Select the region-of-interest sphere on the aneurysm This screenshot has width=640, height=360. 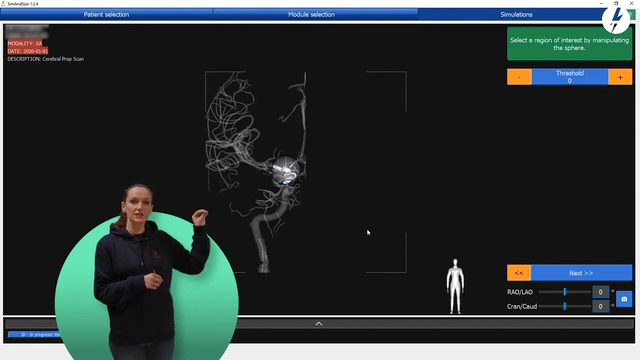click(x=285, y=170)
